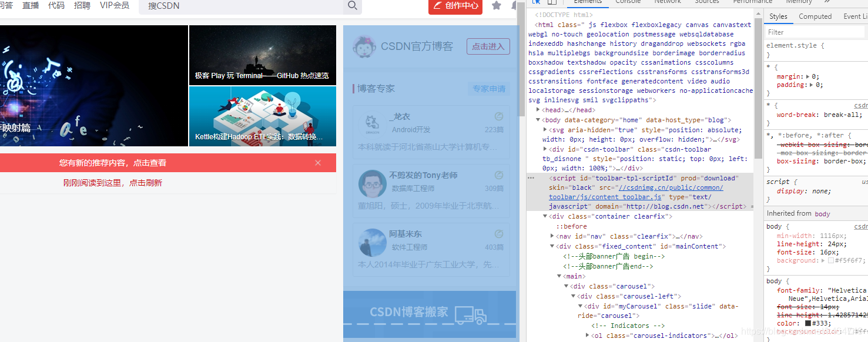The image size is (868, 342).
Task: Expand the head element node
Action: (x=538, y=110)
